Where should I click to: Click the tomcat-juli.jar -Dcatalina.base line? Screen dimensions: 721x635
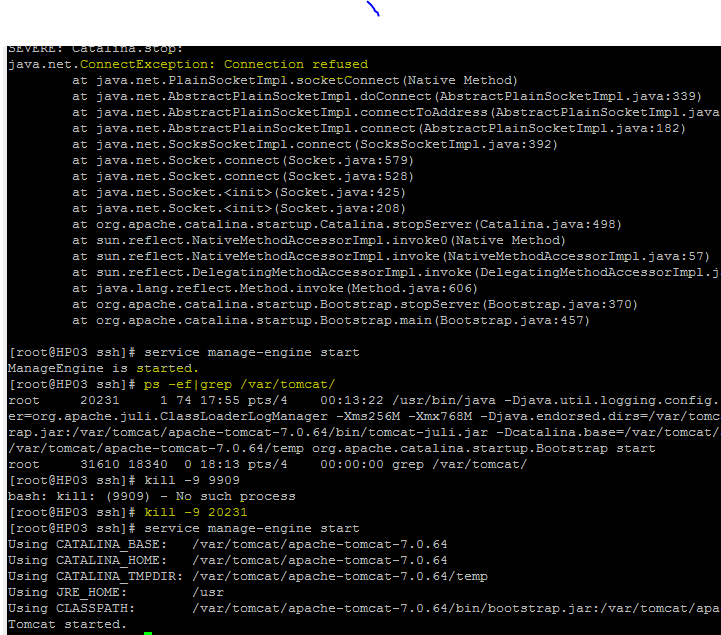click(364, 433)
